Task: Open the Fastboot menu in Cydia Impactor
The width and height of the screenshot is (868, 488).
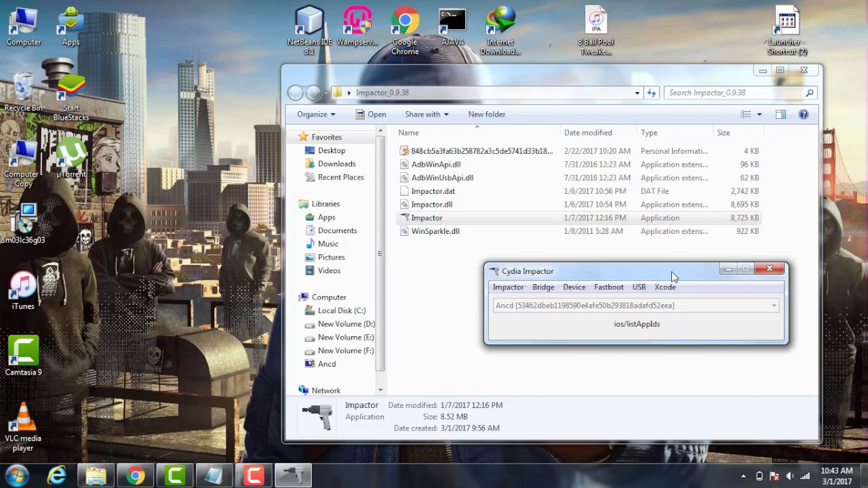Action: (609, 287)
